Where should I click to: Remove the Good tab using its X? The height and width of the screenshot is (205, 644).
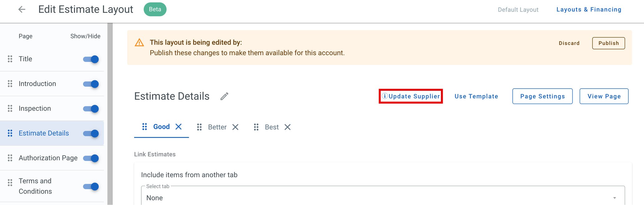(x=179, y=127)
